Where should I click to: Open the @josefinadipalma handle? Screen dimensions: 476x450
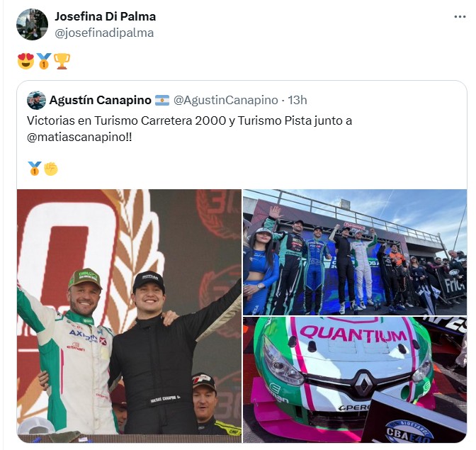click(104, 33)
